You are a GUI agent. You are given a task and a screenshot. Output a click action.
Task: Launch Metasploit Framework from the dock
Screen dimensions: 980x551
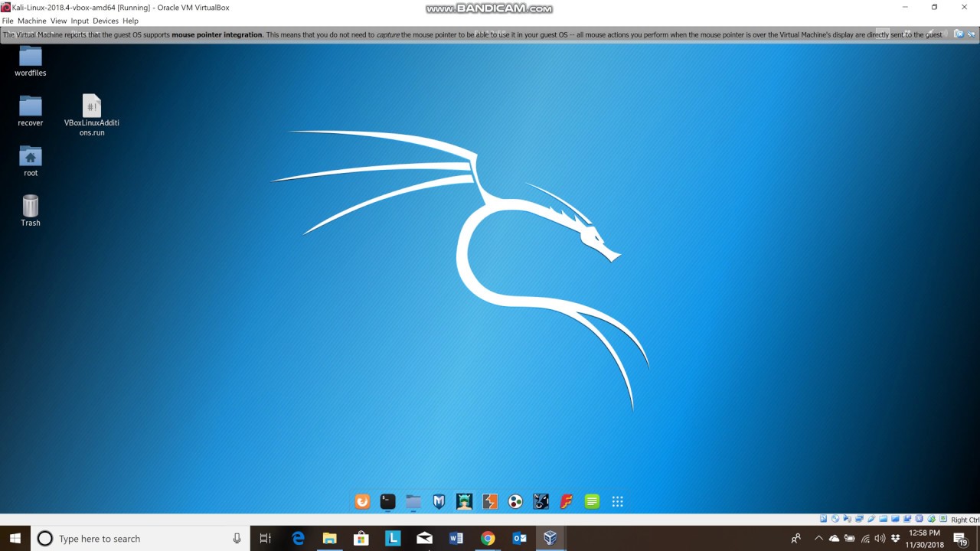click(x=439, y=501)
